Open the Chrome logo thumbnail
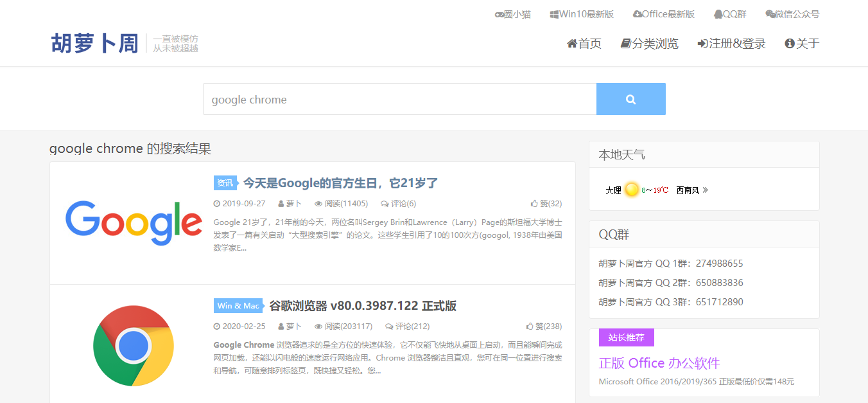This screenshot has height=403, width=868. tap(134, 345)
